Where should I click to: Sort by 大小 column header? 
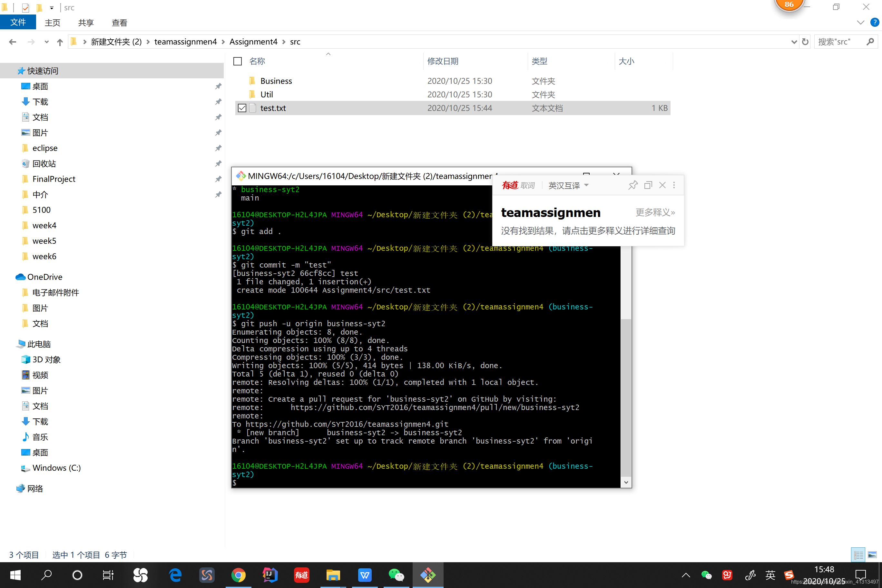(x=626, y=61)
